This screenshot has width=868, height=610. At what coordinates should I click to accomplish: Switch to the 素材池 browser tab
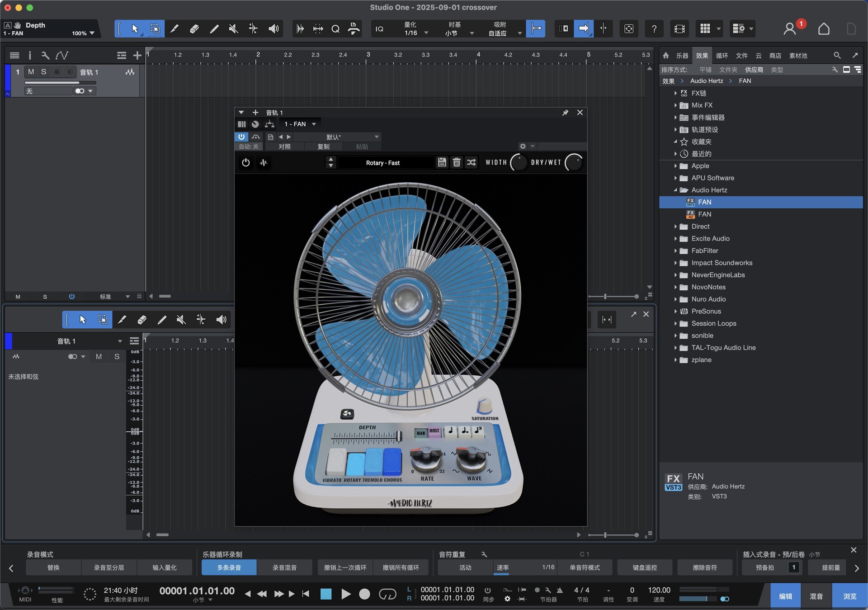798,56
